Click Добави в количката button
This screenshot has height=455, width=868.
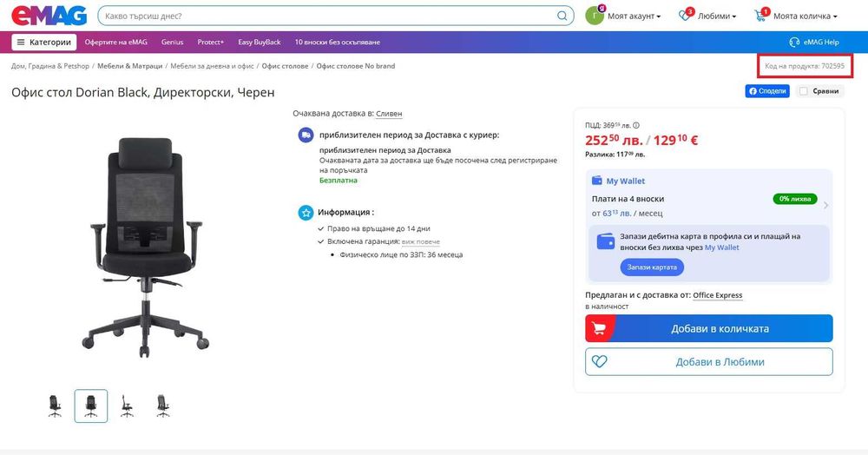click(708, 328)
